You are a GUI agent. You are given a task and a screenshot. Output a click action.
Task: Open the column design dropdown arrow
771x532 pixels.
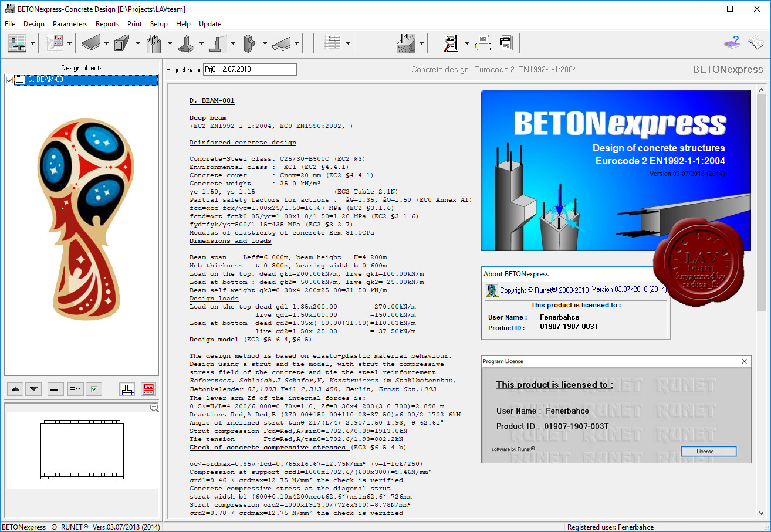[x=170, y=43]
